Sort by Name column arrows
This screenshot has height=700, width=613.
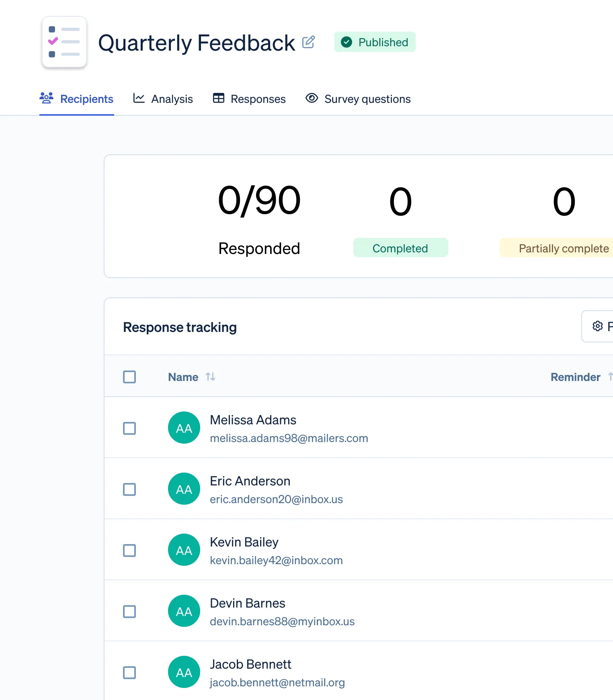211,377
